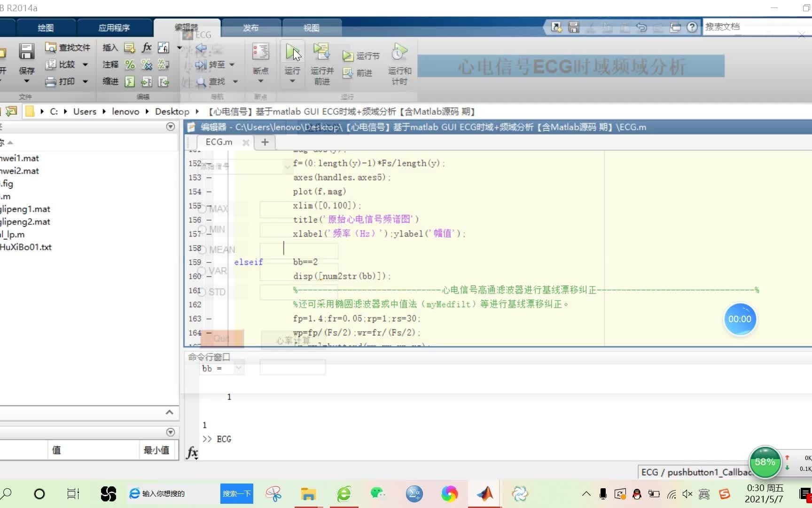Open a new editor tab with the plus button
The width and height of the screenshot is (812, 508).
click(x=264, y=142)
